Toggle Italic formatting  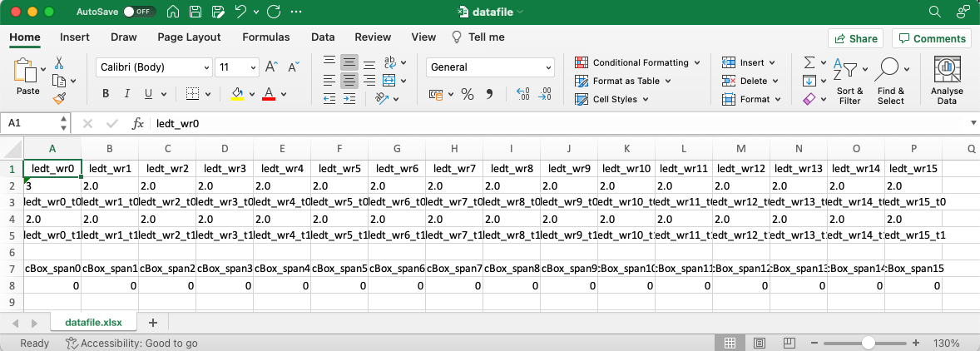coord(127,94)
